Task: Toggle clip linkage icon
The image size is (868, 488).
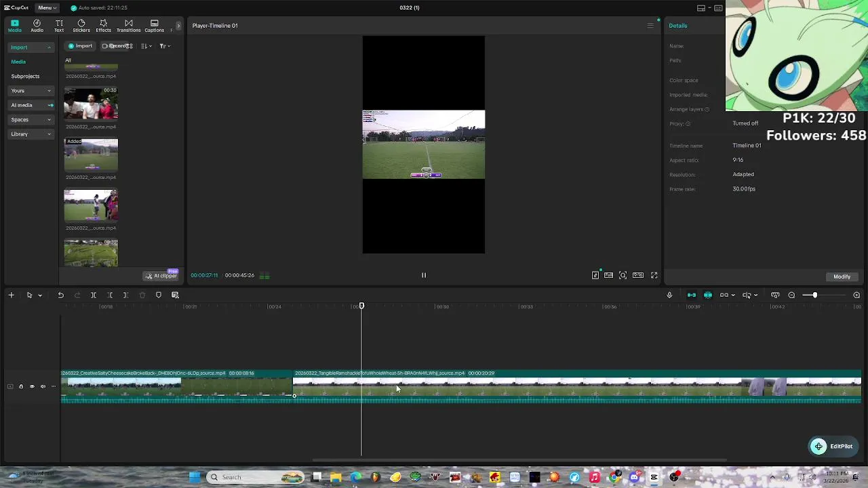Action: coord(724,295)
